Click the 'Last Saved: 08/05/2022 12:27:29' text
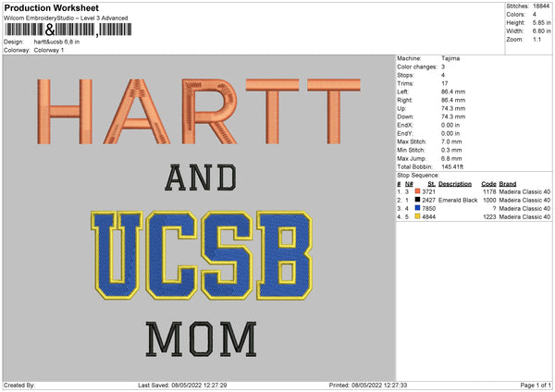Image resolution: width=555 pixels, height=392 pixels. (182, 386)
